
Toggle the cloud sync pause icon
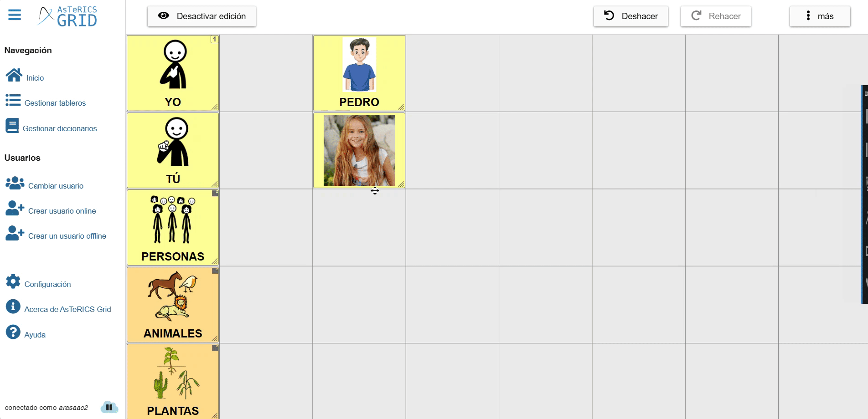point(109,407)
